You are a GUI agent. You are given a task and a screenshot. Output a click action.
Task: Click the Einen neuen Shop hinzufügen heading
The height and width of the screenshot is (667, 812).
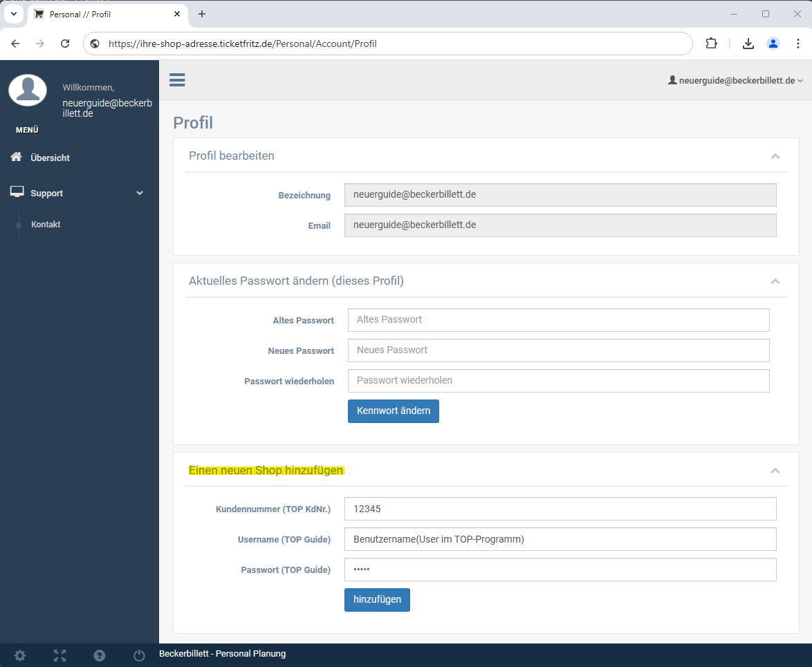point(266,471)
